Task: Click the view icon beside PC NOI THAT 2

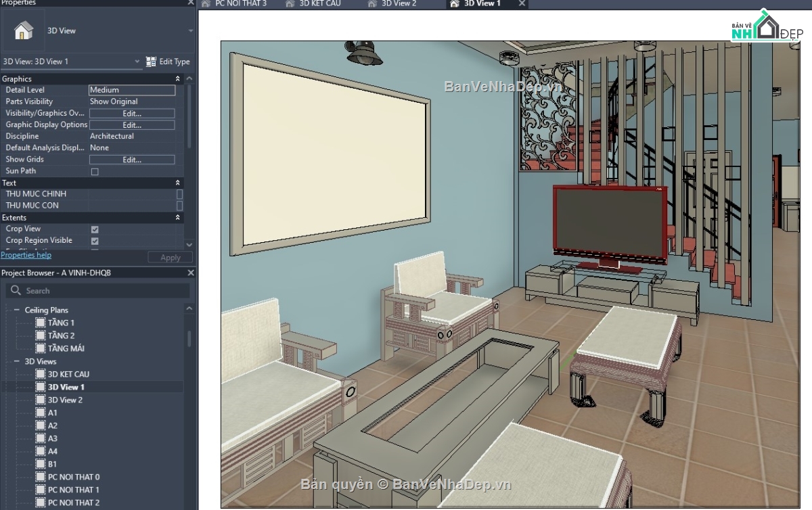Action: tap(41, 503)
